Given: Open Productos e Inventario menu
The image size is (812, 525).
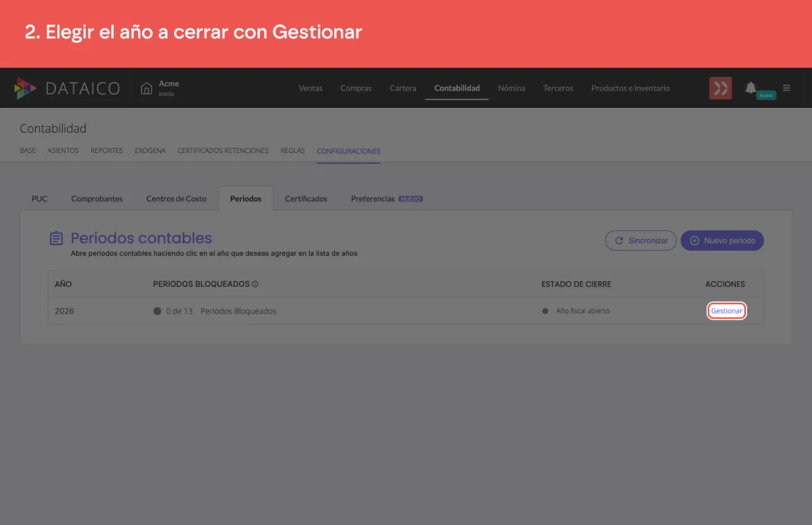Looking at the screenshot, I should (630, 88).
